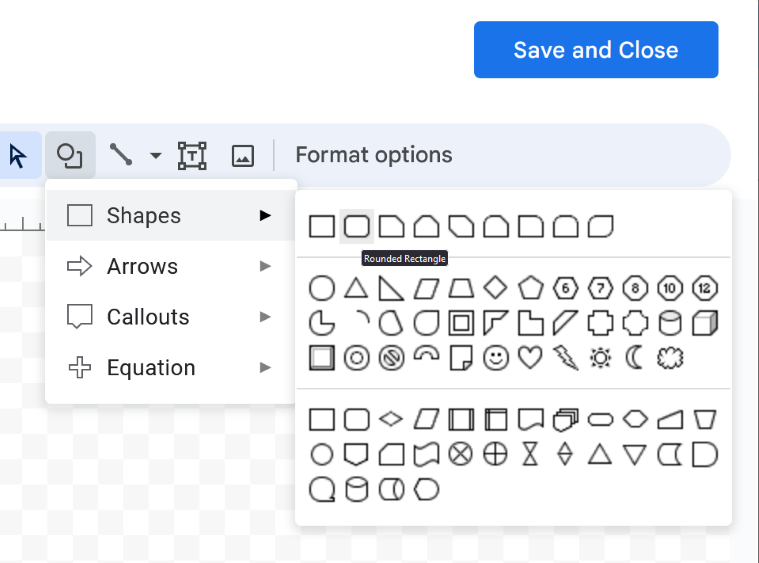The height and width of the screenshot is (563, 759).
Task: Insert the right triangle shape
Action: (x=390, y=289)
